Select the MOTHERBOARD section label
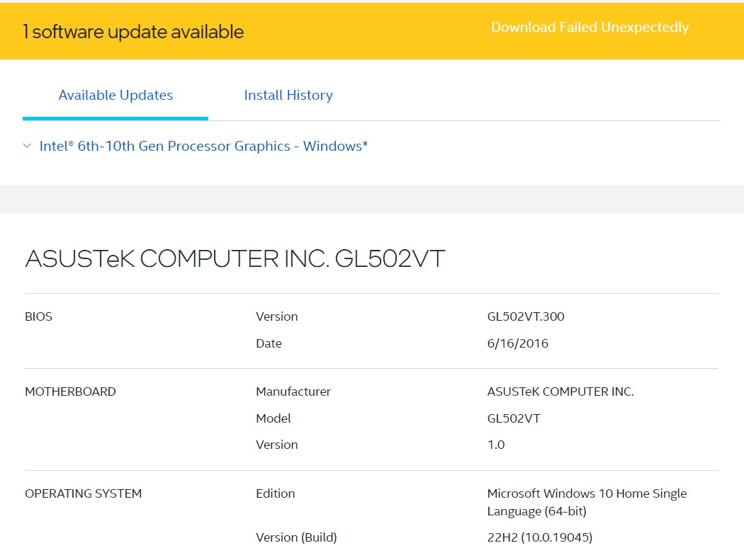This screenshot has width=744, height=560. pos(70,392)
